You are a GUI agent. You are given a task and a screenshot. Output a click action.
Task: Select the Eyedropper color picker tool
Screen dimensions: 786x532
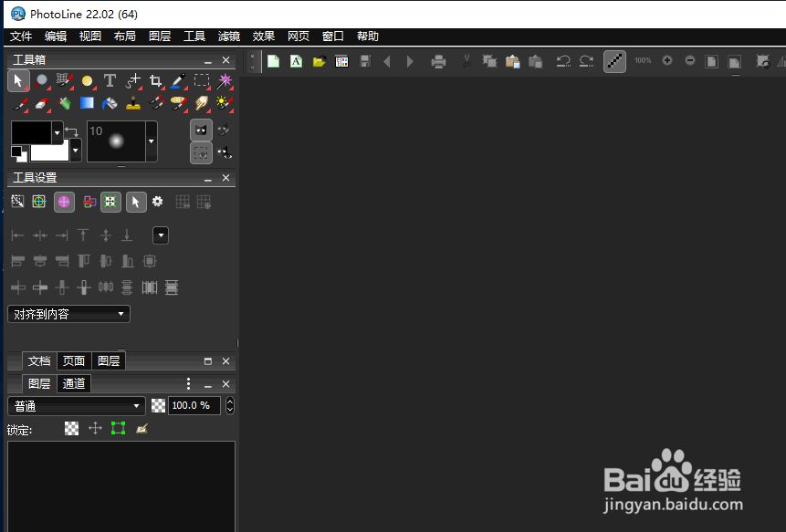tap(178, 80)
